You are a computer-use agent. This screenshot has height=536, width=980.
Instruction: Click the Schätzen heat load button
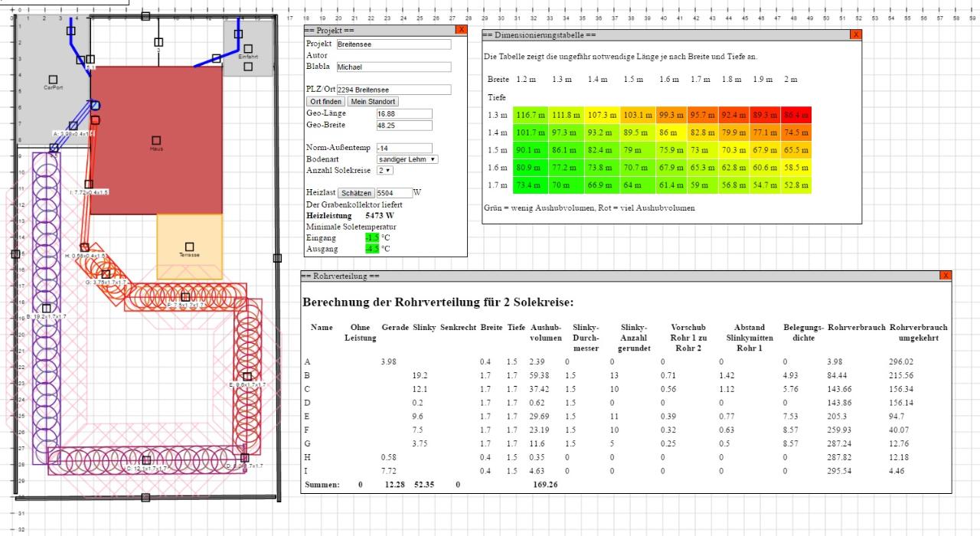coord(357,194)
